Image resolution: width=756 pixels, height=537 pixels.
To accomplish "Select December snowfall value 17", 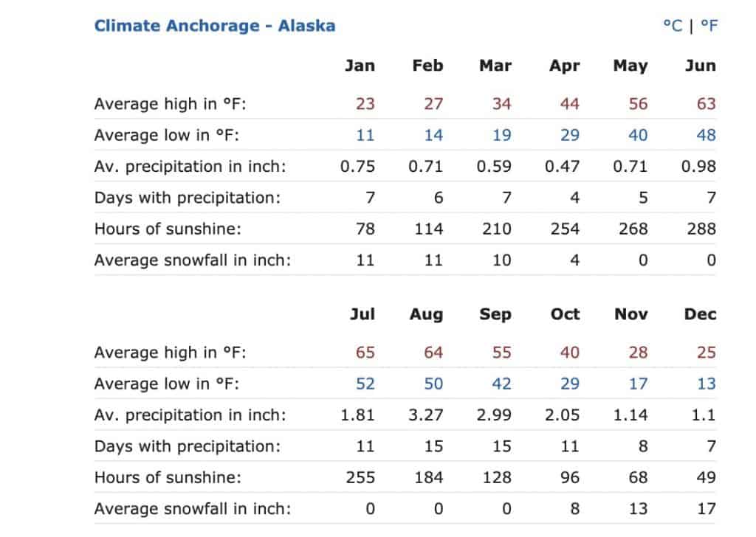I will (x=707, y=508).
